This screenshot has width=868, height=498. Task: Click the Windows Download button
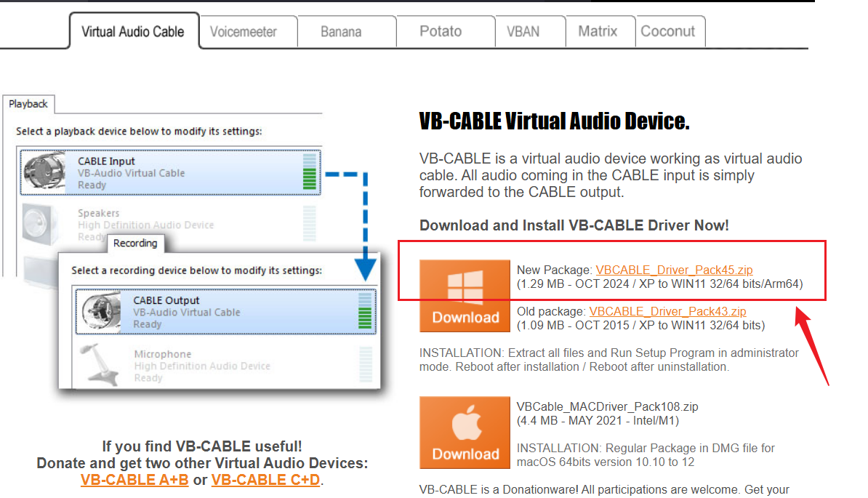(465, 296)
